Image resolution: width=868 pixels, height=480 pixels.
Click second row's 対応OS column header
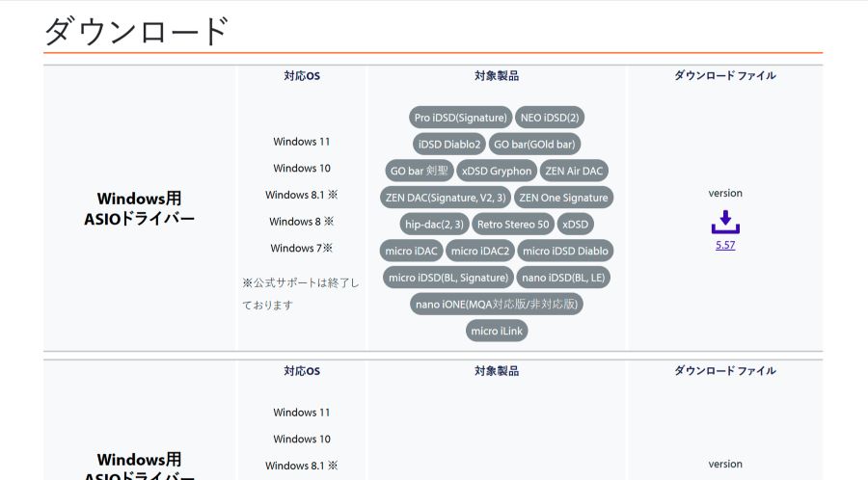302,371
